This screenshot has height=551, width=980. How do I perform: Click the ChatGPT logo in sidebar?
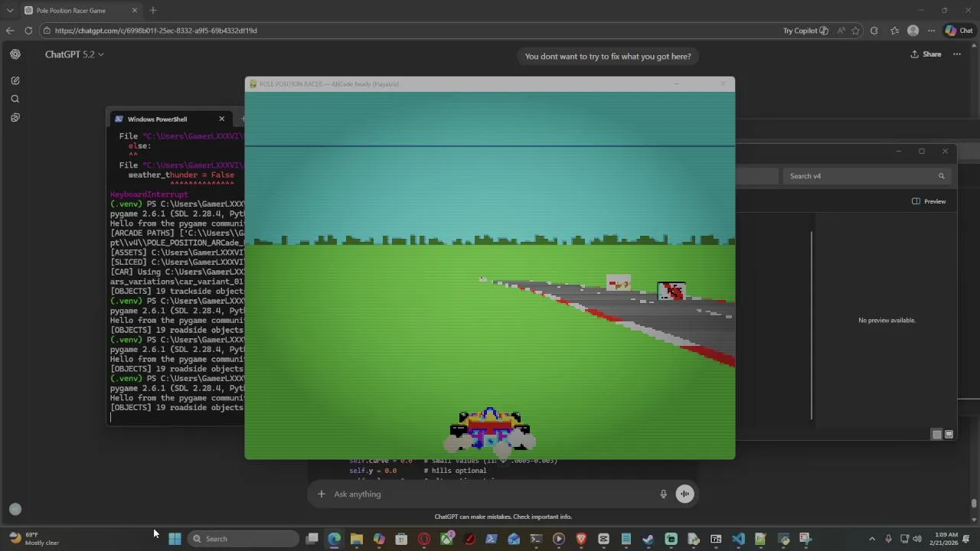tap(15, 54)
